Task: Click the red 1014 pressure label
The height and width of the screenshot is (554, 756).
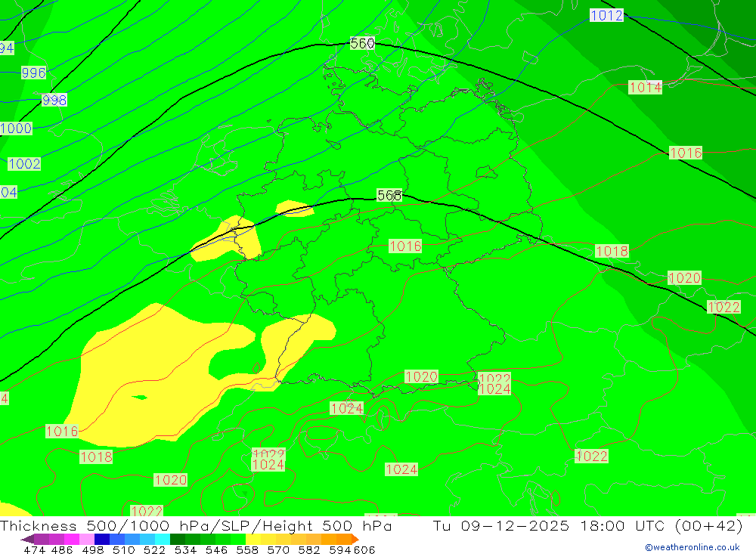Action: tap(646, 87)
